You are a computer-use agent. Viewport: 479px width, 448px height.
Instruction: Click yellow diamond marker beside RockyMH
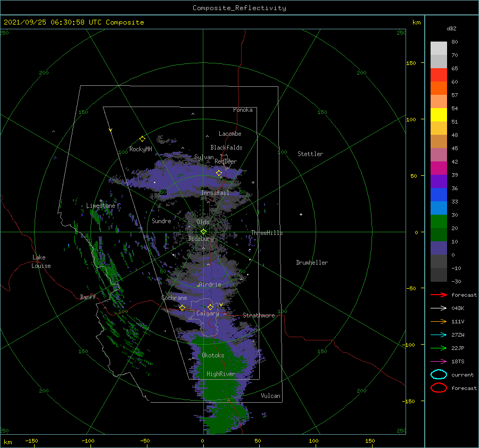(142, 139)
